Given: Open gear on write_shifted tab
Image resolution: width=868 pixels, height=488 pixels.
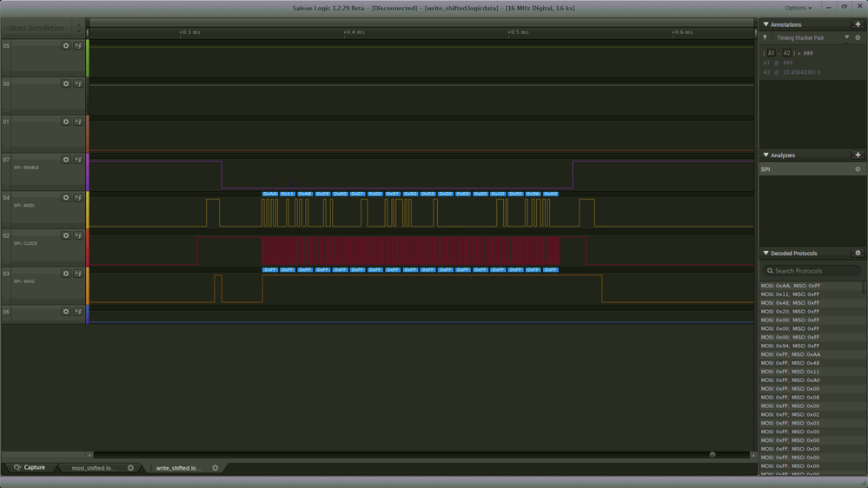Looking at the screenshot, I should coord(215,467).
